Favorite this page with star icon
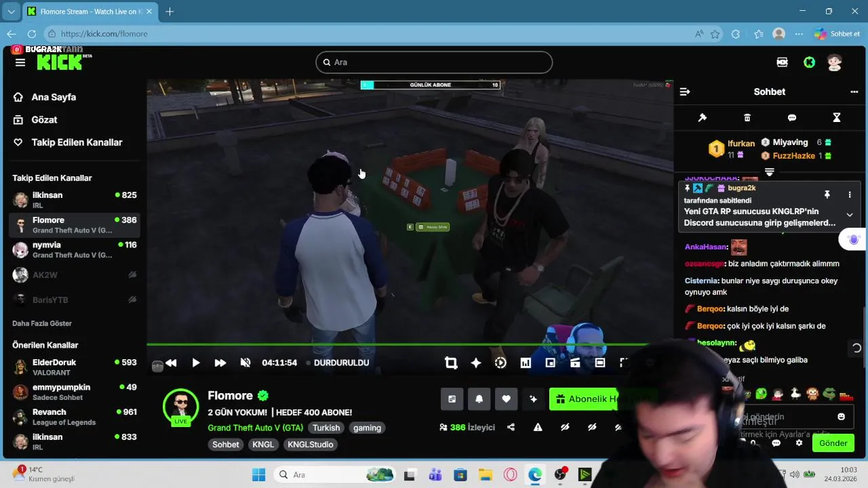 point(715,34)
